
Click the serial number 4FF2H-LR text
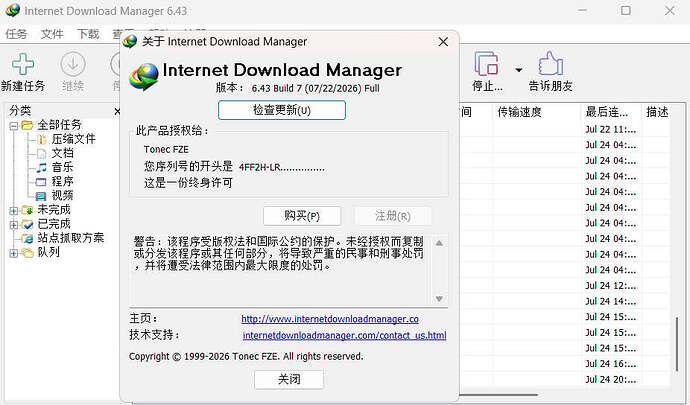point(282,167)
